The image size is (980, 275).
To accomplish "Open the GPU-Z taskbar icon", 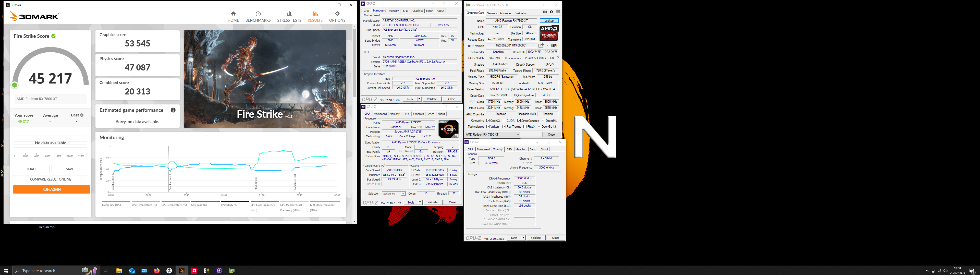I will (232, 270).
